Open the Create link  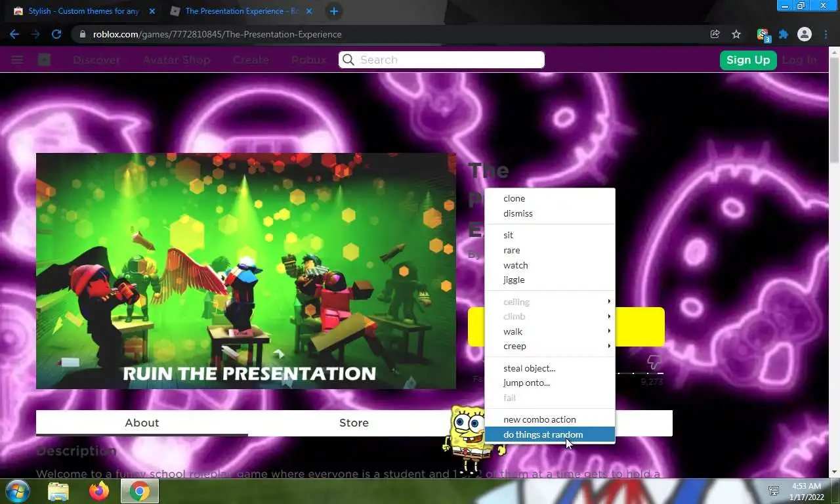pyautogui.click(x=251, y=60)
